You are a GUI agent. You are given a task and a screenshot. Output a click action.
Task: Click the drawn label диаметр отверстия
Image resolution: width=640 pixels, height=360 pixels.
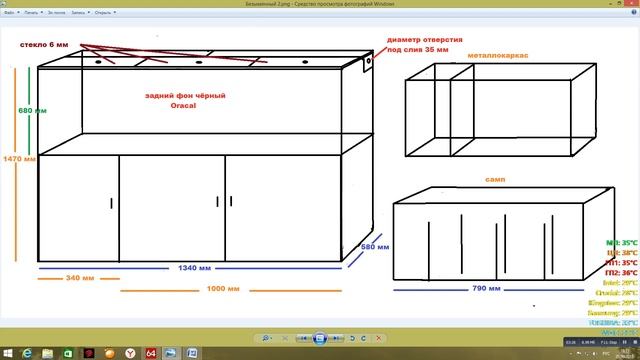425,40
